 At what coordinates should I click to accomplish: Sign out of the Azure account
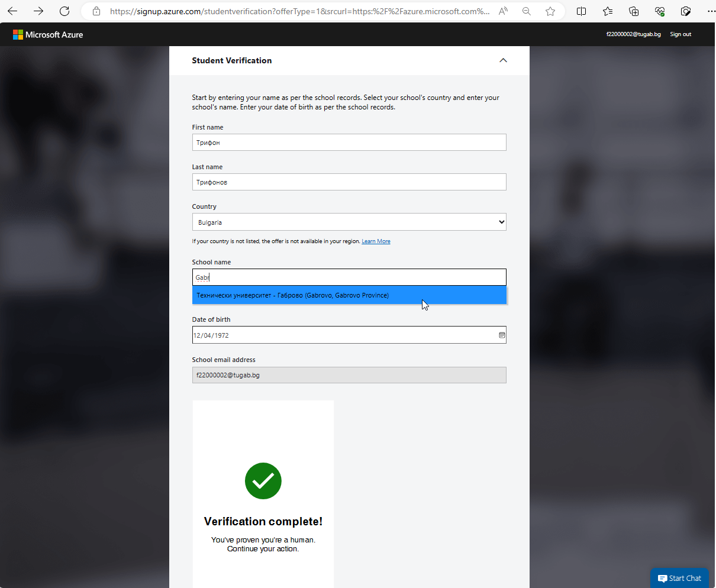(680, 34)
